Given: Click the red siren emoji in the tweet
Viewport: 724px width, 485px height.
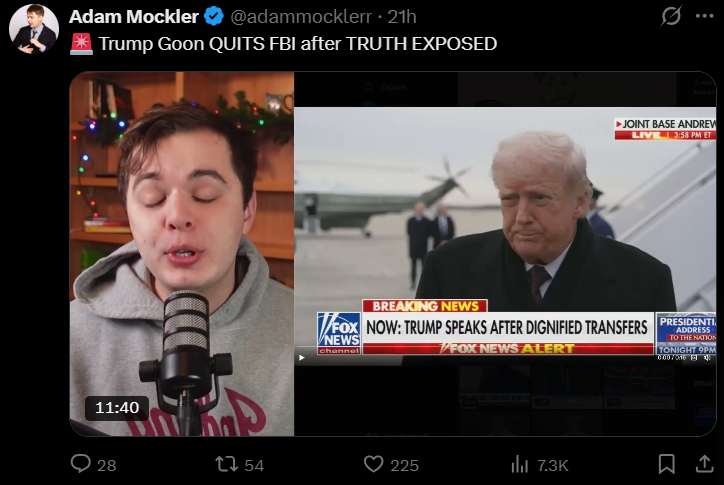Looking at the screenshot, I should click(x=81, y=44).
